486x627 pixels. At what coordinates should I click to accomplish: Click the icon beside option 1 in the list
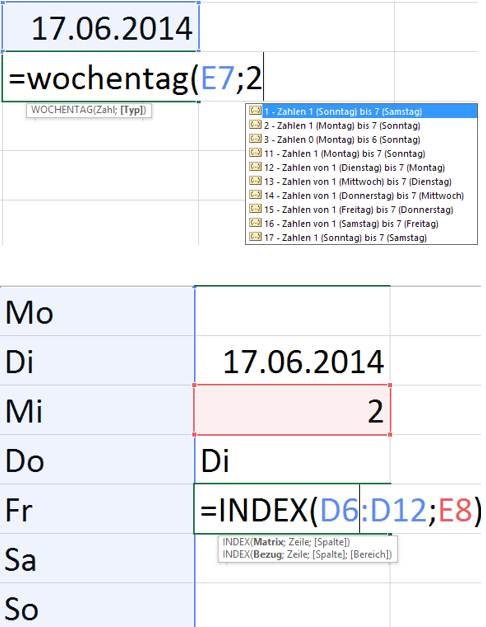pos(255,110)
